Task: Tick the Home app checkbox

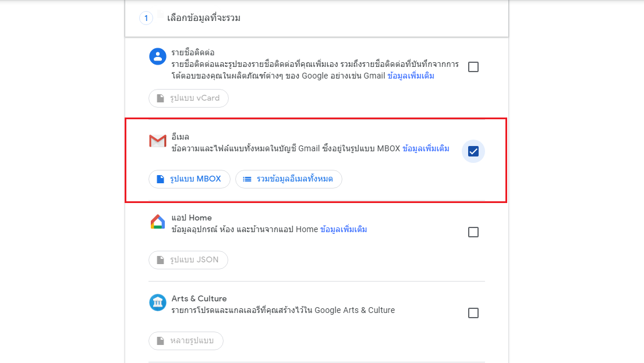Action: tap(473, 232)
